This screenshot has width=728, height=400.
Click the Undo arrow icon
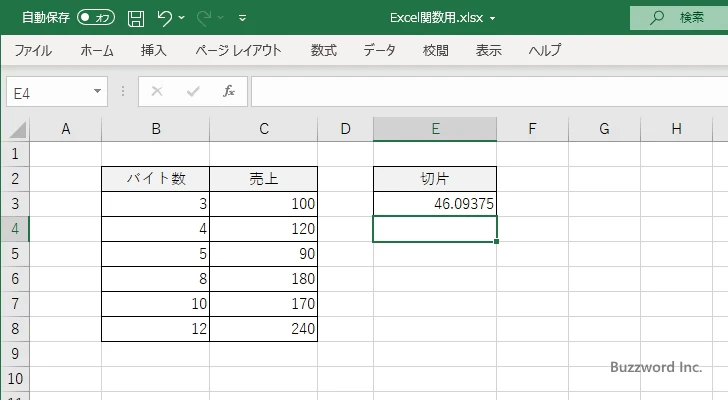pyautogui.click(x=164, y=18)
